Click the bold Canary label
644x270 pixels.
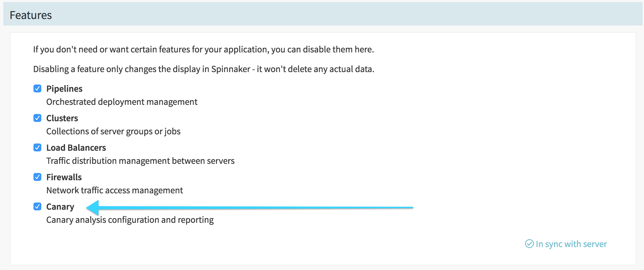point(60,207)
